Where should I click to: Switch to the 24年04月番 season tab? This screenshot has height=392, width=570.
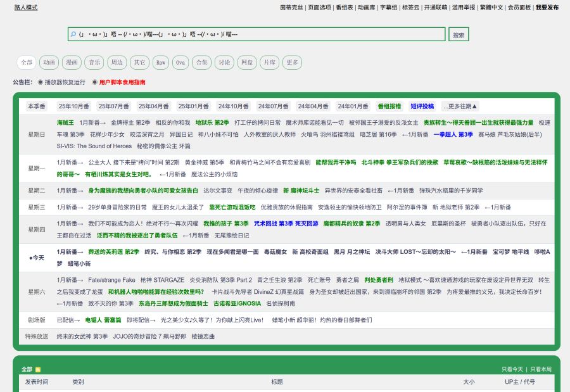pos(313,106)
